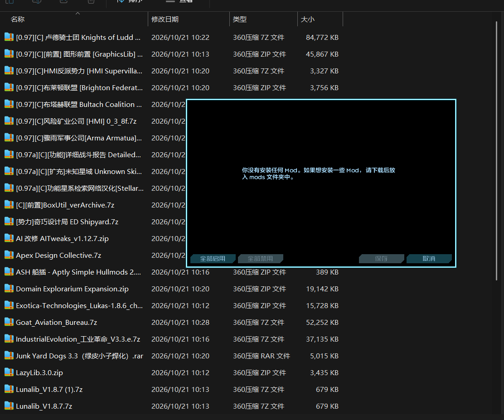
Task: Select the HMI Supervillains archive icon
Action: pyautogui.click(x=9, y=71)
